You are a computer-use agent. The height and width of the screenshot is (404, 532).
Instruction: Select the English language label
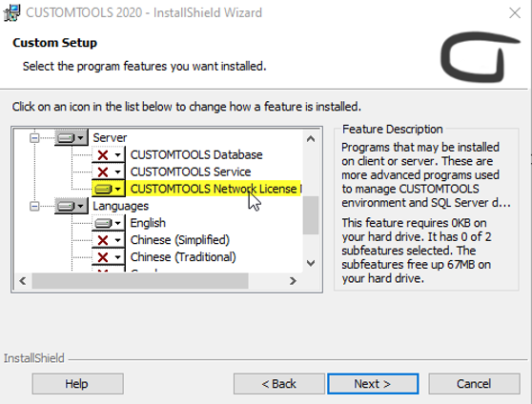(x=148, y=223)
